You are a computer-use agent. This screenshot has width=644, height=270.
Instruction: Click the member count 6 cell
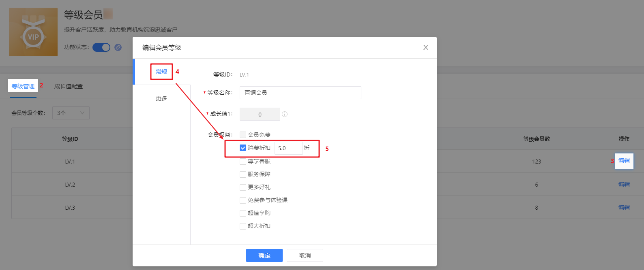(537, 185)
